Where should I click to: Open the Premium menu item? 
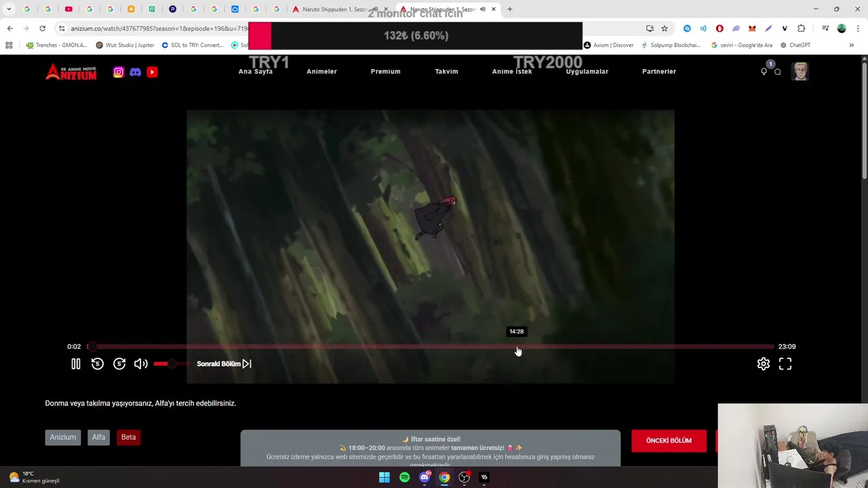385,71
